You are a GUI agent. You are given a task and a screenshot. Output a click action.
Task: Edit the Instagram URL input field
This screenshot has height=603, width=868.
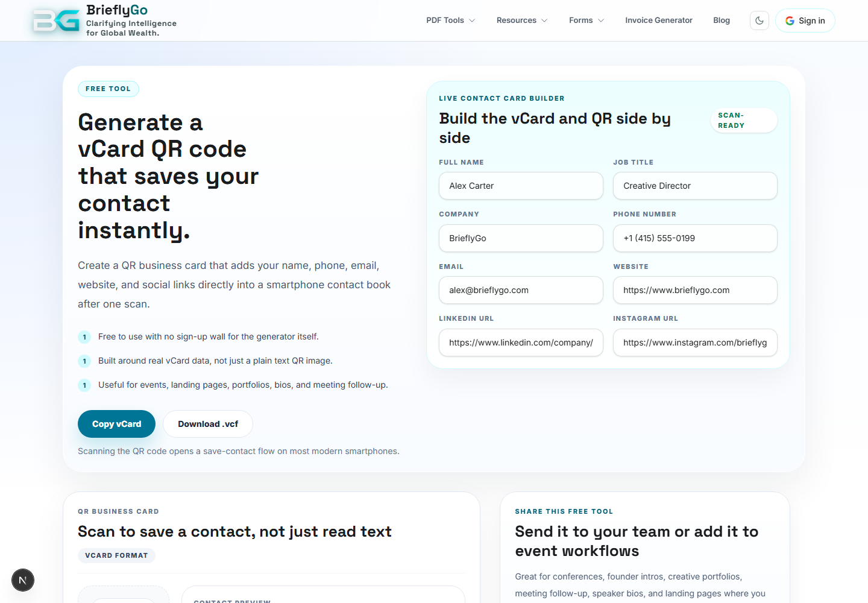point(695,343)
